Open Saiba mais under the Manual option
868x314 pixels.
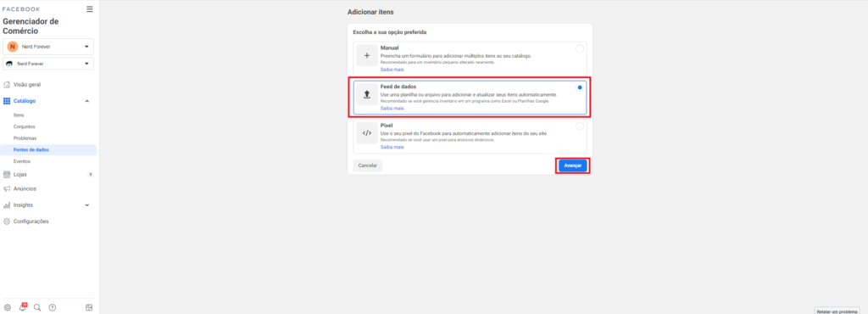[x=392, y=70]
